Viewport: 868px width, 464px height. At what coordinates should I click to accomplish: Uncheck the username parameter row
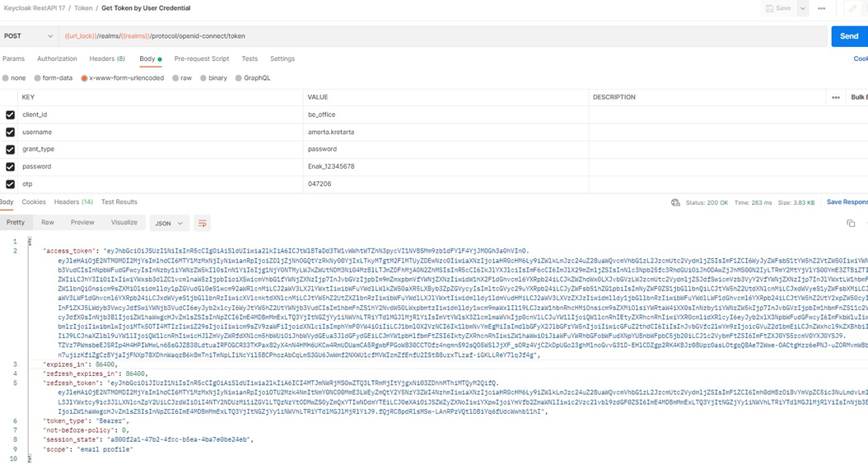coord(10,132)
